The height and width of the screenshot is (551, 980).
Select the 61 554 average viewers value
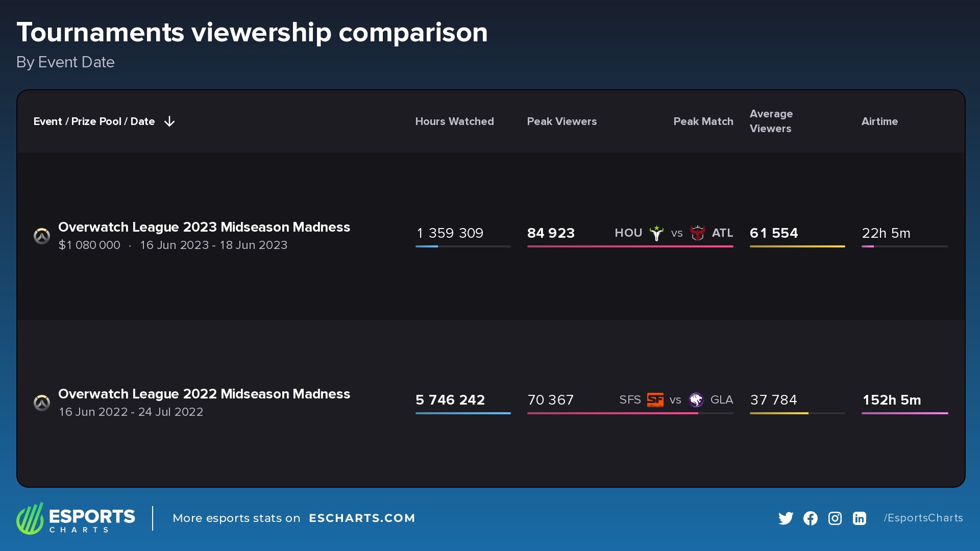pyautogui.click(x=774, y=233)
